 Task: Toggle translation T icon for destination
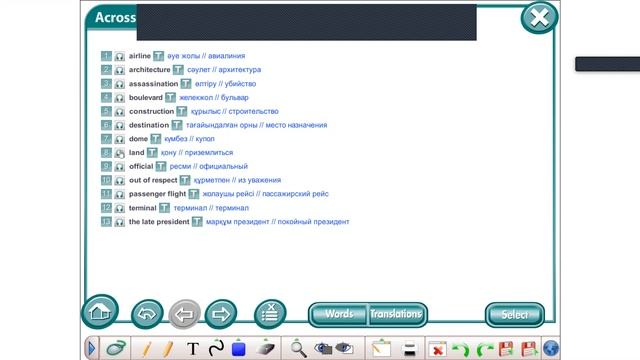tap(177, 125)
